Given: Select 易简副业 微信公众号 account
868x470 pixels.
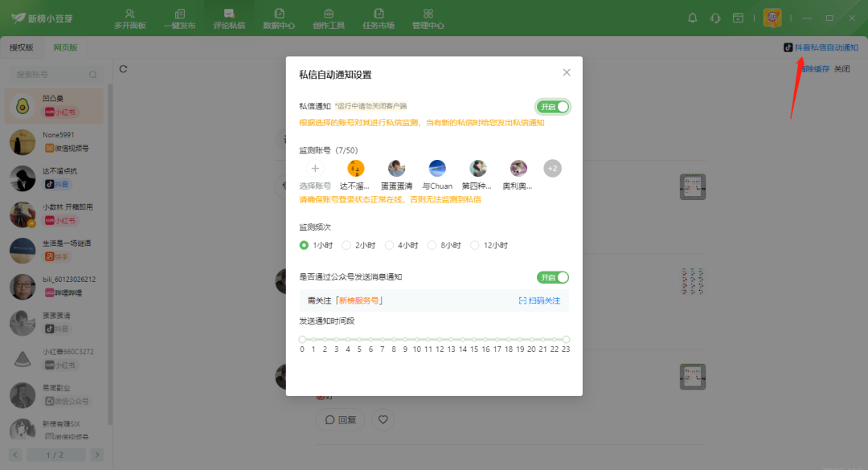Looking at the screenshot, I should 55,395.
